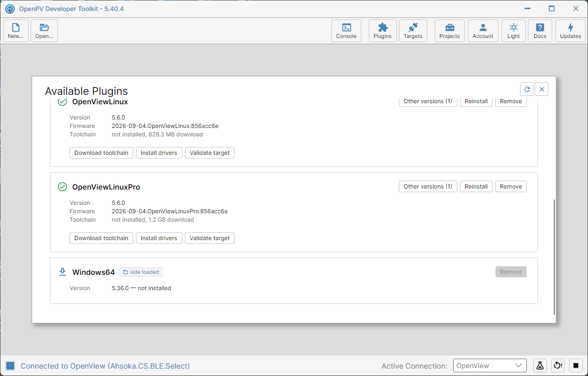Create a new project with the New... button
588x376 pixels.
click(16, 31)
